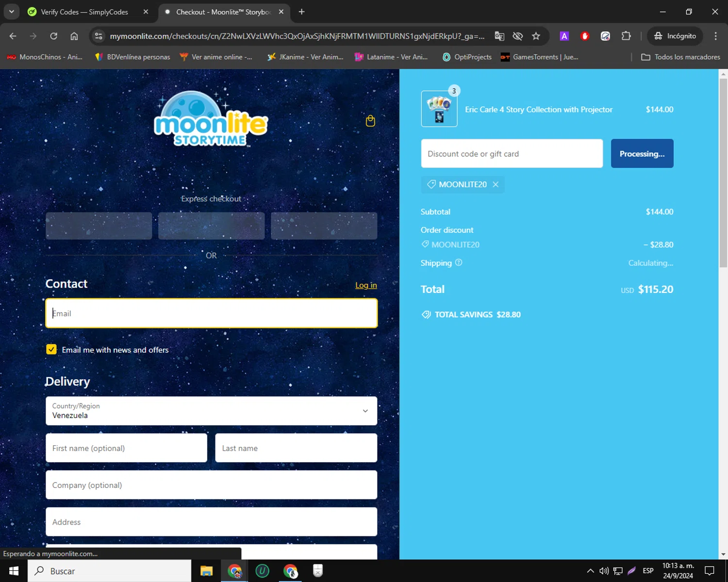Click the scrollbar down arrow
This screenshot has width=728, height=582.
pos(723,554)
